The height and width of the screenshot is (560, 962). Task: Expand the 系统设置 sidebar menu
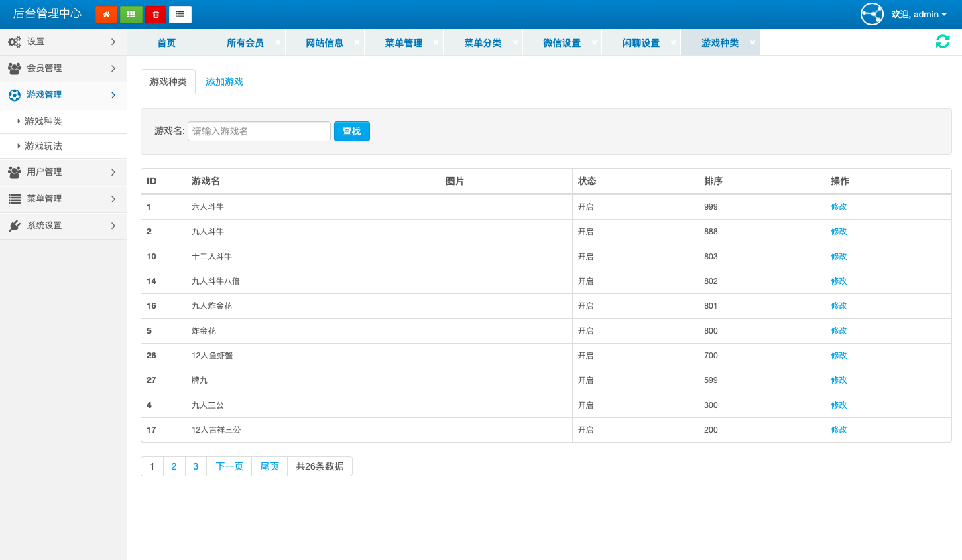click(x=63, y=226)
